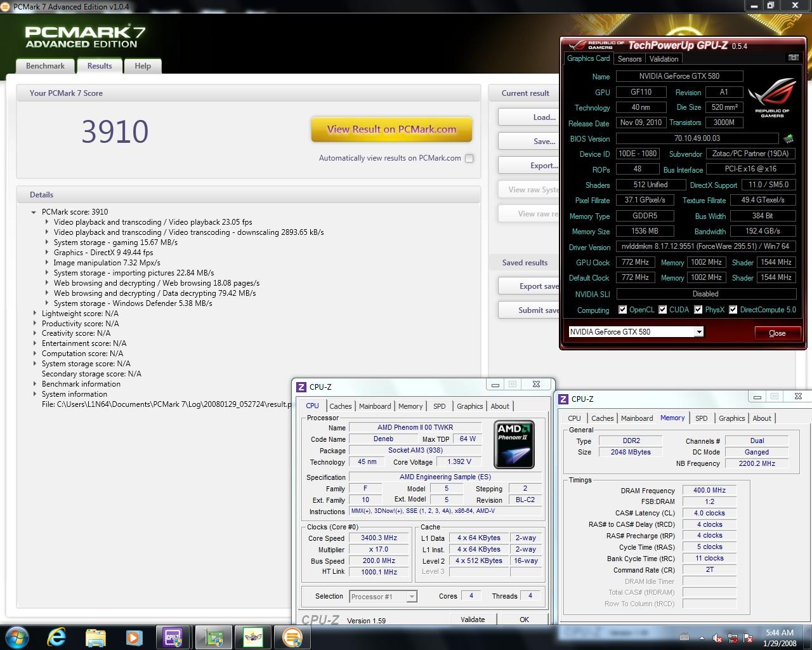Screen dimensions: 812x650
Task: Click the DRAM Frequency value 400.0 MHz
Action: [709, 490]
